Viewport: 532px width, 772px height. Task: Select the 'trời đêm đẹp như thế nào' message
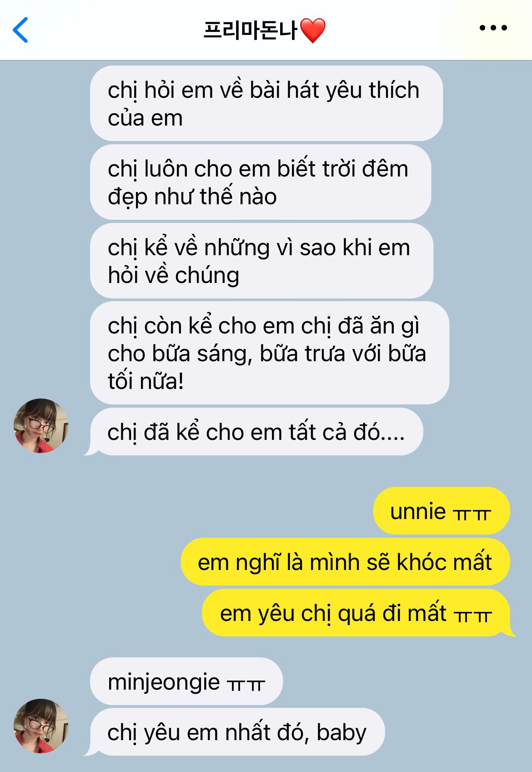(261, 182)
